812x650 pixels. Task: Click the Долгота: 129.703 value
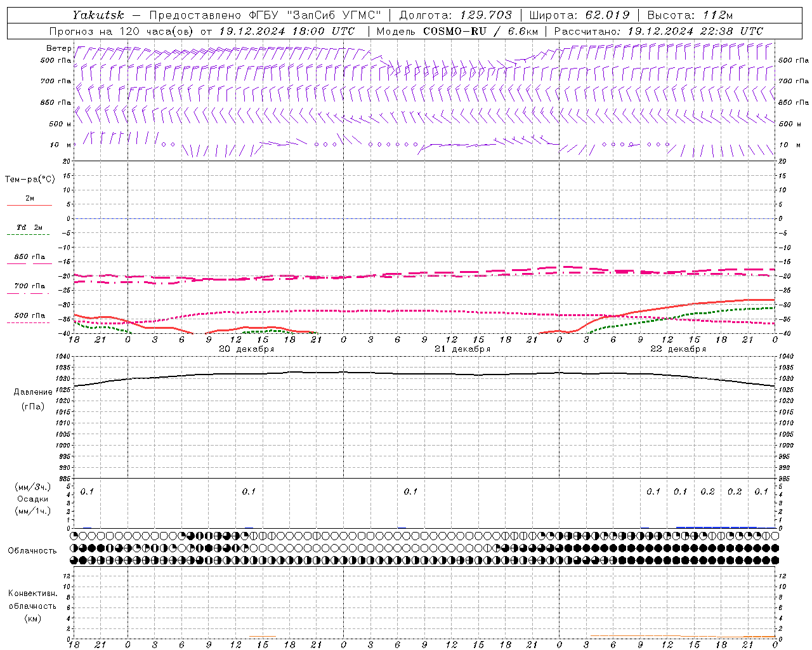coord(455,15)
